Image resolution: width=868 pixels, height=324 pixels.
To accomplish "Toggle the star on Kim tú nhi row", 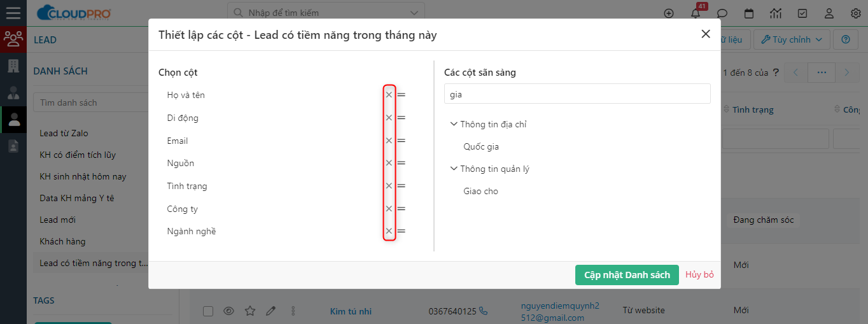I will point(250,311).
